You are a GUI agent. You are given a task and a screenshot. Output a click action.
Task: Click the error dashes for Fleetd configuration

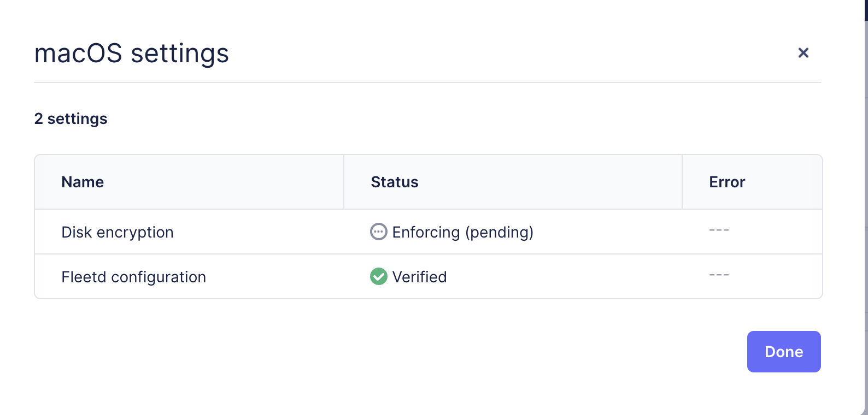click(x=719, y=275)
